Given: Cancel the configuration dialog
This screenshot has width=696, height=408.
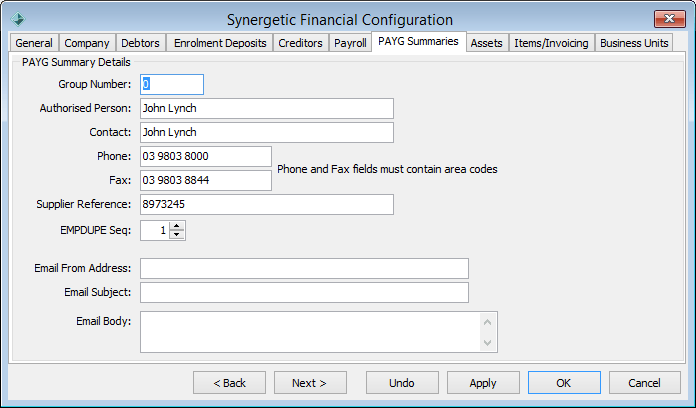Looking at the screenshot, I should 645,383.
